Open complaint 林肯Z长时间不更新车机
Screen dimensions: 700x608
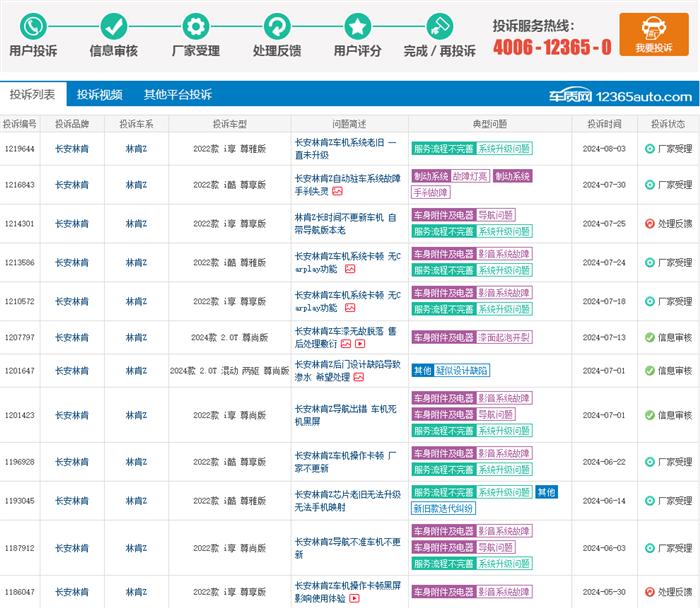[x=346, y=224]
